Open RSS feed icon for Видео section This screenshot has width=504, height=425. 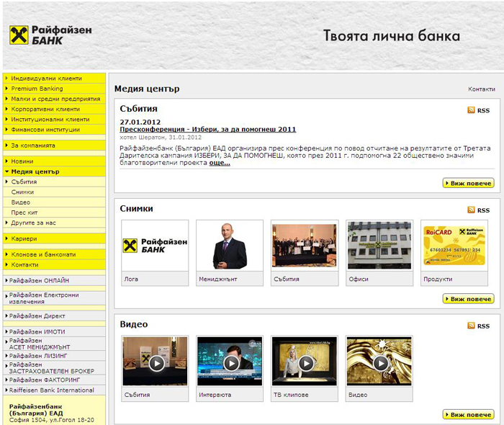pyautogui.click(x=471, y=326)
